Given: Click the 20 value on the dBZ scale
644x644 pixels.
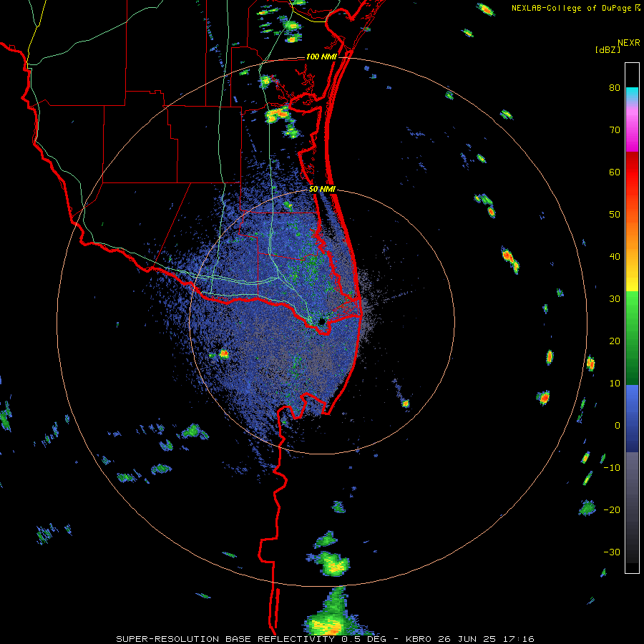Looking at the screenshot, I should coord(615,341).
